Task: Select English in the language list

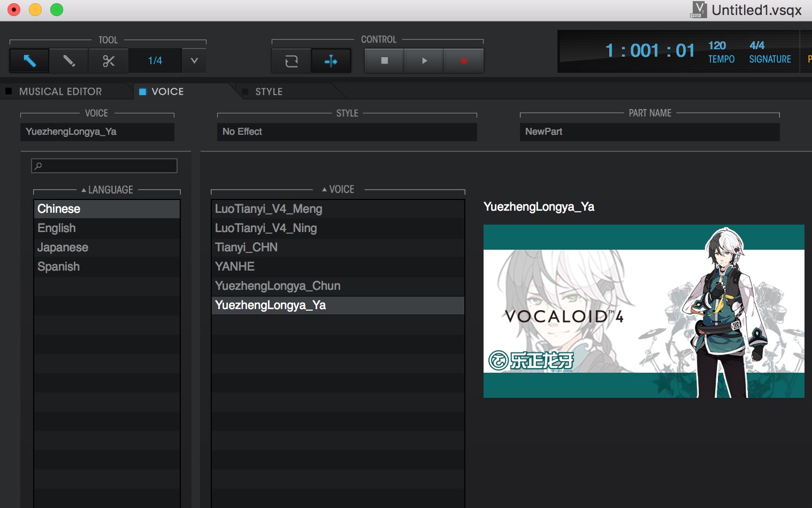Action: pyautogui.click(x=107, y=228)
